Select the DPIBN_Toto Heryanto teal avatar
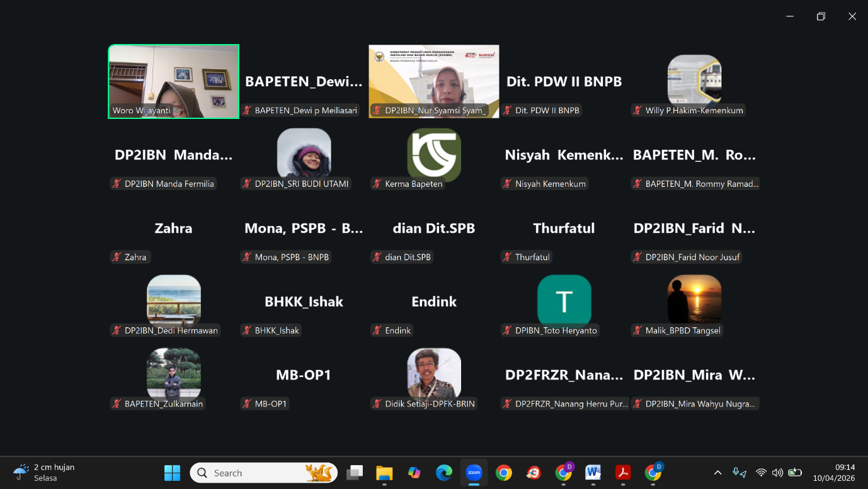This screenshot has height=489, width=868. pyautogui.click(x=564, y=301)
